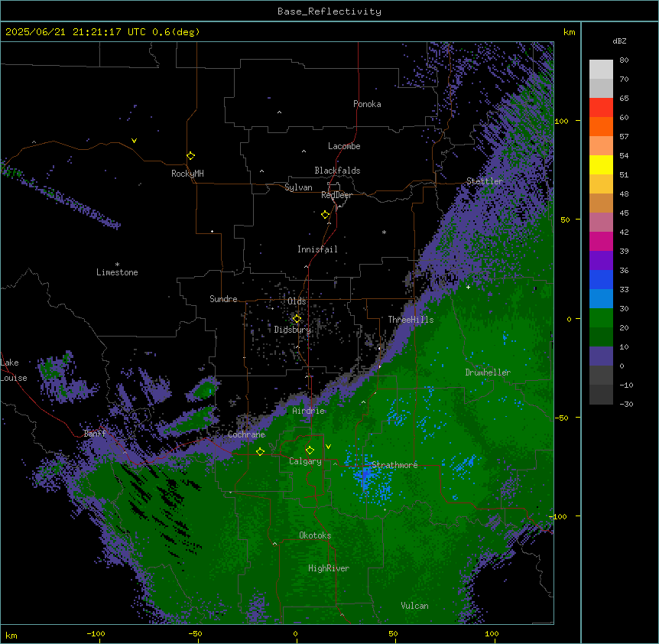659x644 pixels.
Task: Click the RedDeer label
Action: pos(336,195)
